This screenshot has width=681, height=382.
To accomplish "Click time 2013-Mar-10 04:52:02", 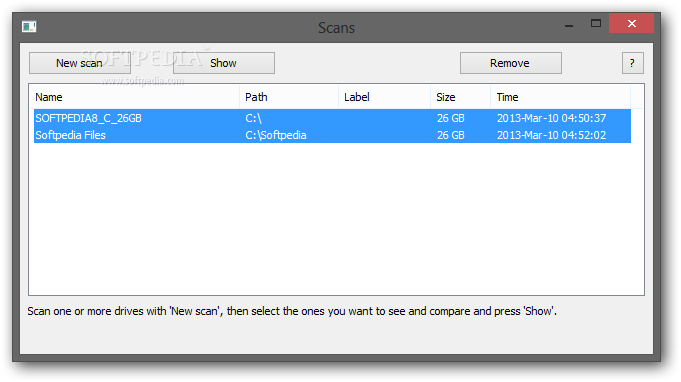I will click(x=551, y=135).
